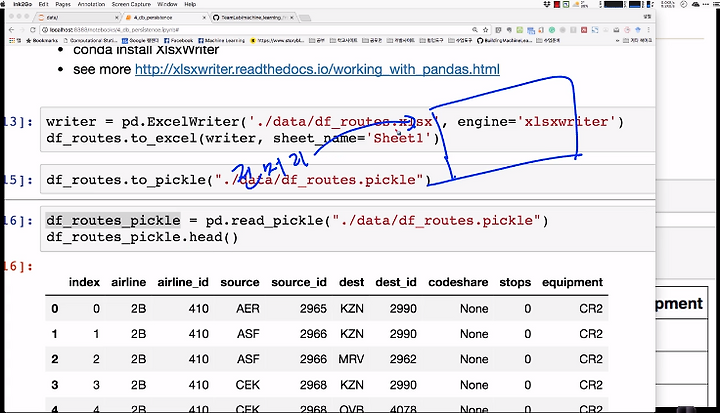Screen dimensions: 720x413
Task: Open a new browser tab
Action: (x=305, y=18)
